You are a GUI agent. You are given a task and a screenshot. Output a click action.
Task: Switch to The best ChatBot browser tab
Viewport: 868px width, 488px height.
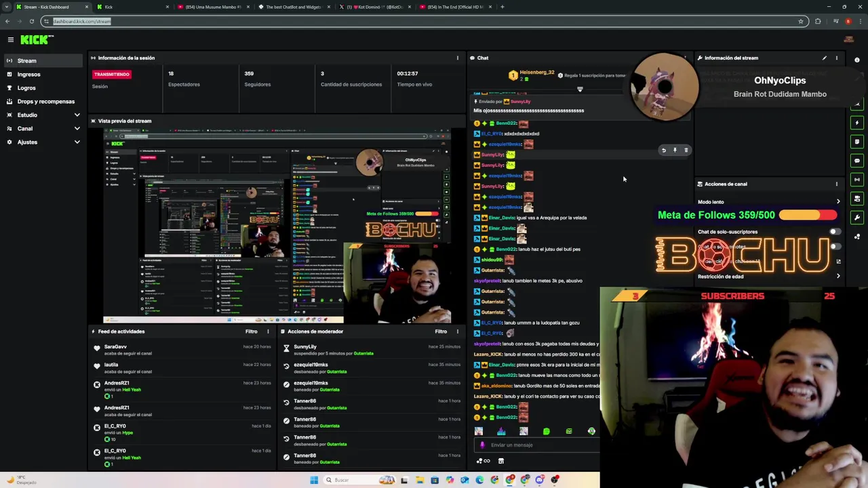pyautogui.click(x=293, y=7)
